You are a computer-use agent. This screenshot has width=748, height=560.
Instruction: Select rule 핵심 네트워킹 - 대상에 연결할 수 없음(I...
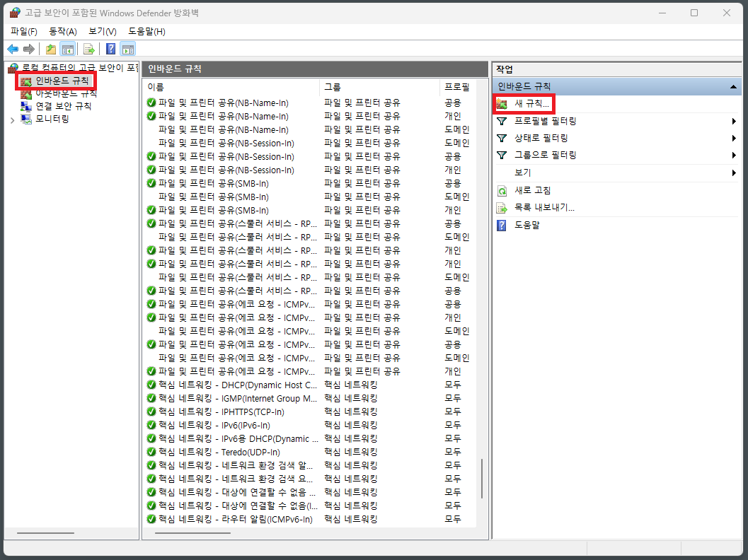coord(238,506)
